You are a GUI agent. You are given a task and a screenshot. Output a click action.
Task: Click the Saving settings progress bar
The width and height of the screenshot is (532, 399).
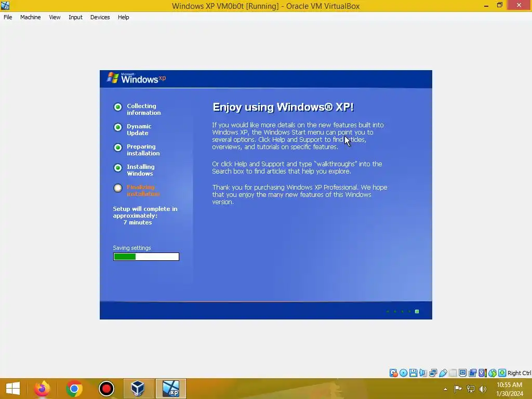(146, 257)
